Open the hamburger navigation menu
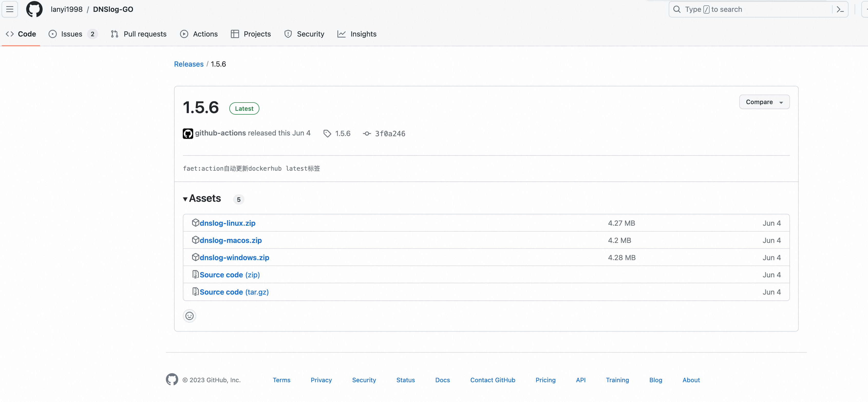 click(x=10, y=9)
